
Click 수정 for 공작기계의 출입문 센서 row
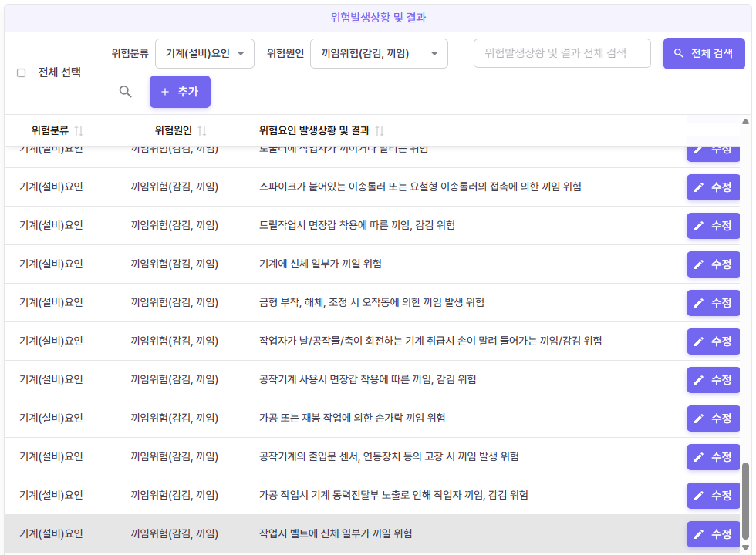[713, 457]
